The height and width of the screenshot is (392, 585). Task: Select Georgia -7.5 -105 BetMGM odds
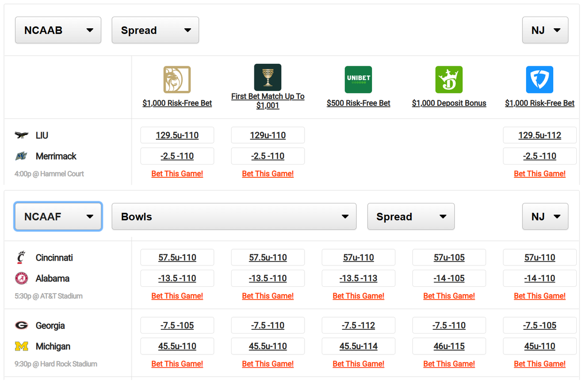[177, 325]
